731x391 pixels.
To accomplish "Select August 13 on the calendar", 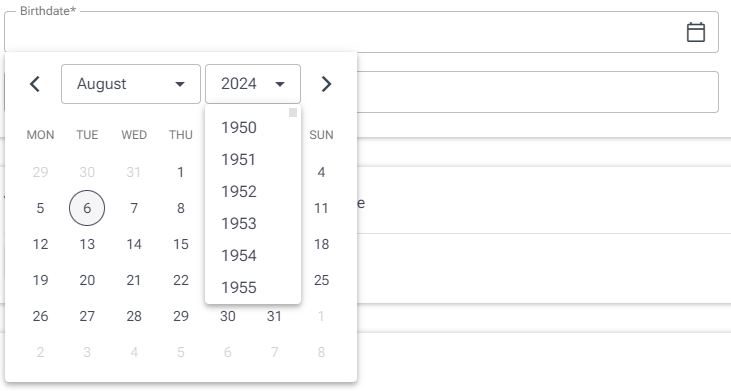I will pyautogui.click(x=87, y=244).
